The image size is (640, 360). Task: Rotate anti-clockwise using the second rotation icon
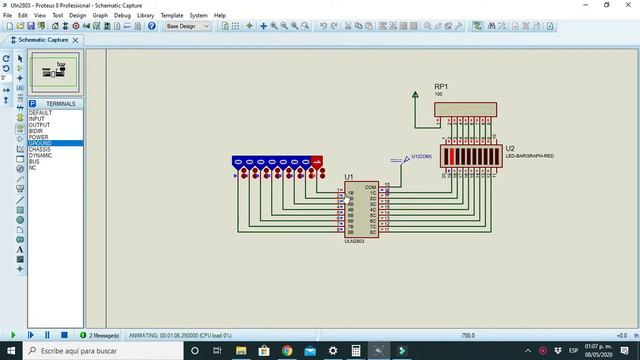[6, 68]
